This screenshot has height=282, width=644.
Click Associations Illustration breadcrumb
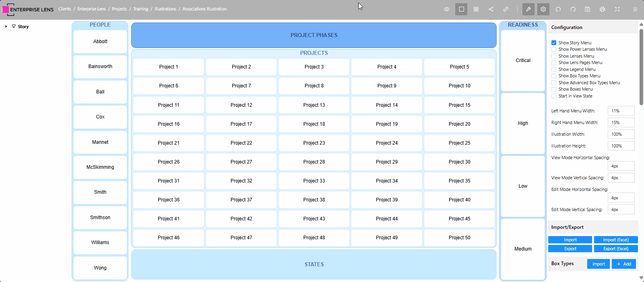pos(204,9)
